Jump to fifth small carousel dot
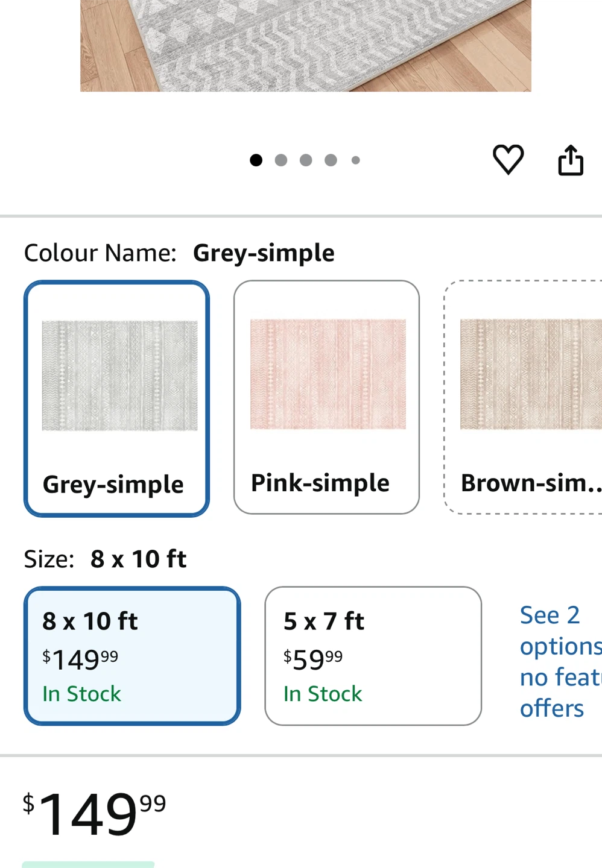The width and height of the screenshot is (602, 868). coord(356,160)
